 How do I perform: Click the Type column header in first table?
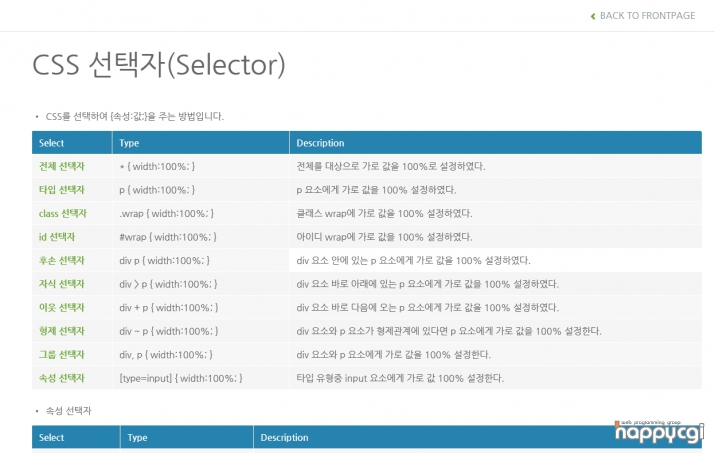(129, 143)
